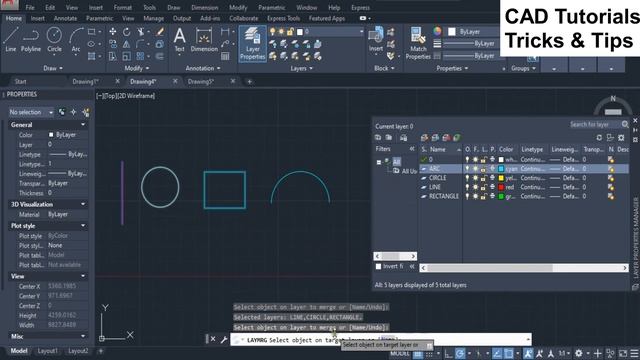The height and width of the screenshot is (360, 640).
Task: Switch to the Layout1 tab
Action: click(x=47, y=351)
